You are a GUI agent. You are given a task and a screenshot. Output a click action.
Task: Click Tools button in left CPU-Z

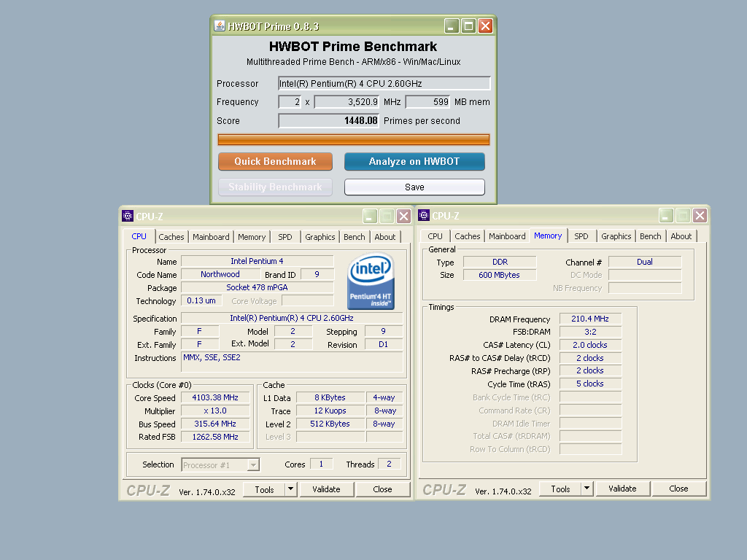[264, 489]
